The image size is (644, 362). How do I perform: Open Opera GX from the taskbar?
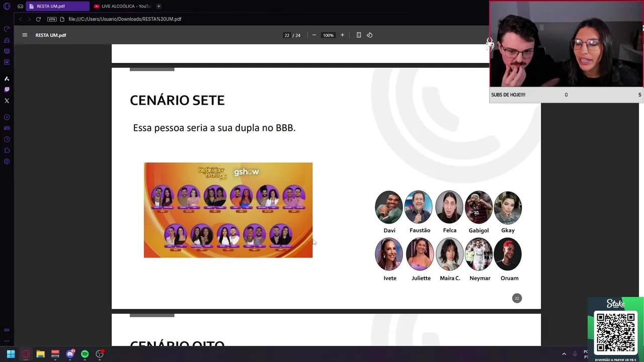(26, 354)
